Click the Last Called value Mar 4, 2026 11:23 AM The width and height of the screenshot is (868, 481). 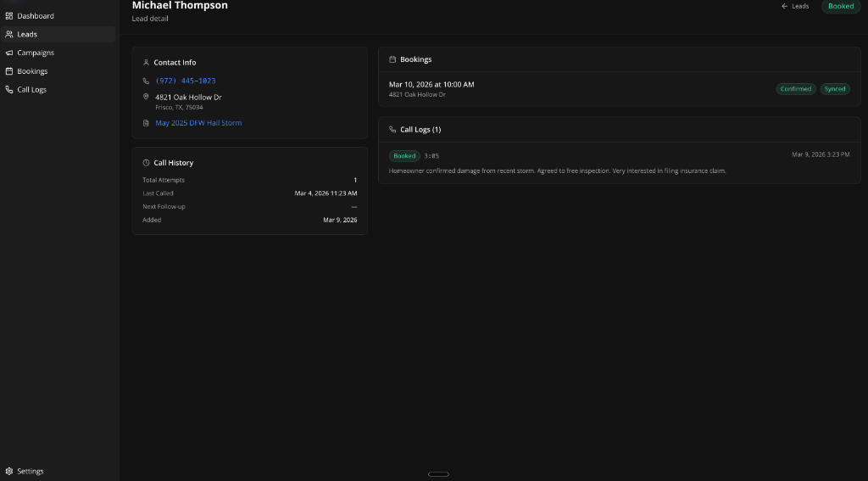pyautogui.click(x=325, y=193)
